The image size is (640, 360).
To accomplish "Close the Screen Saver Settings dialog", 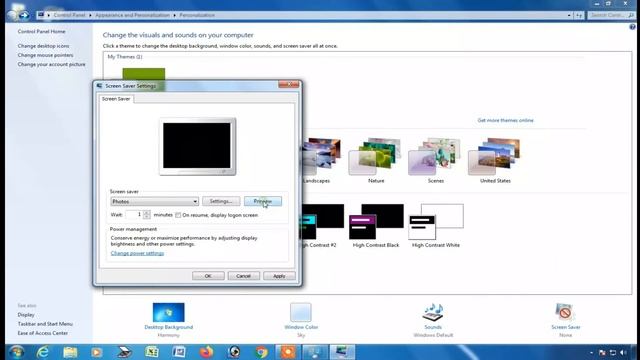I will pyautogui.click(x=289, y=84).
